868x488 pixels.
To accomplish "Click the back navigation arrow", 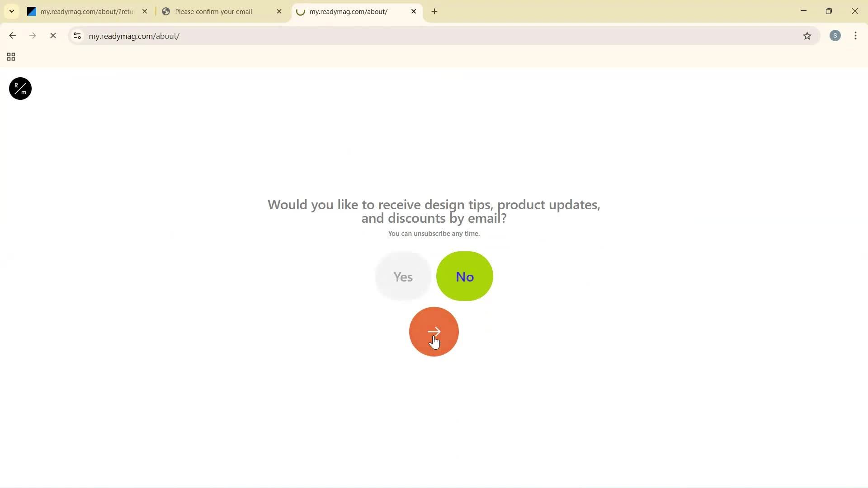I will click(x=12, y=36).
